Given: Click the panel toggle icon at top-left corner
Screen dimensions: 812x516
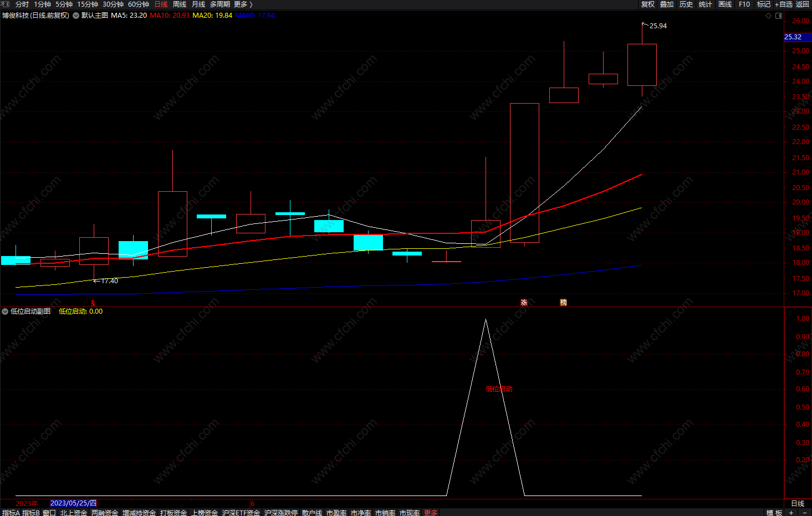Looking at the screenshot, I should click(6, 4).
